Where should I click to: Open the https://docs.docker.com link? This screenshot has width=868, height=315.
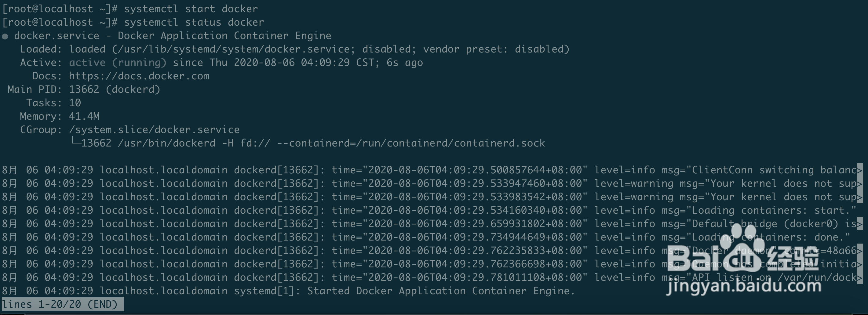139,76
